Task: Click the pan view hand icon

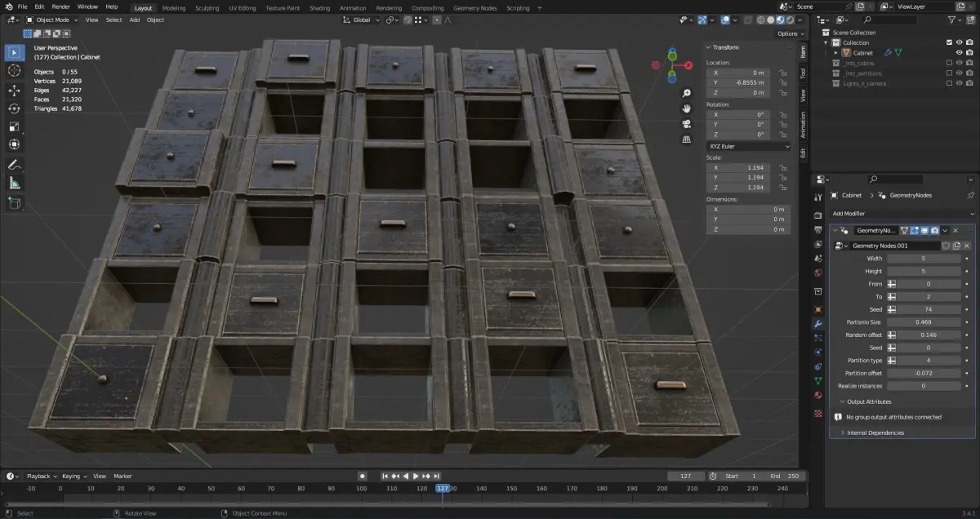Action: click(688, 108)
